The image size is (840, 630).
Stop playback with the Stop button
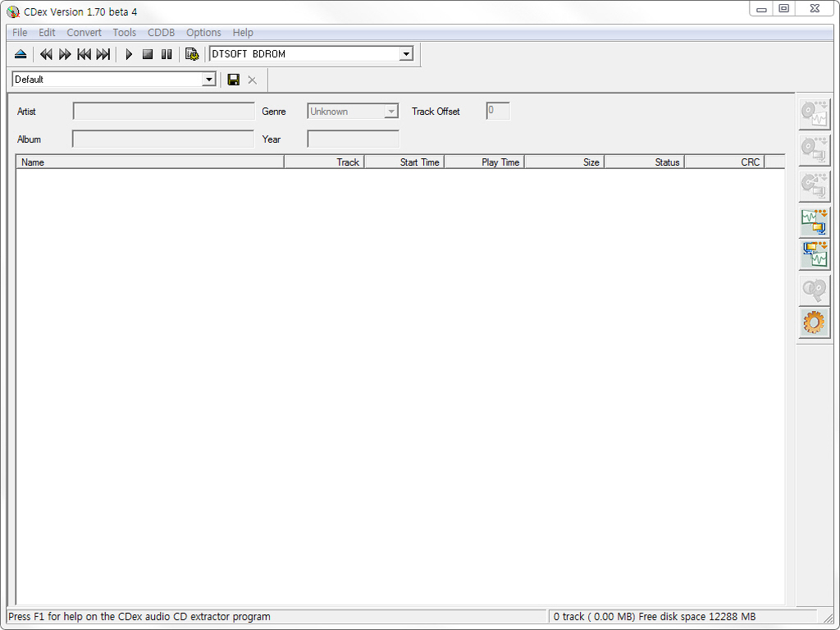point(148,54)
